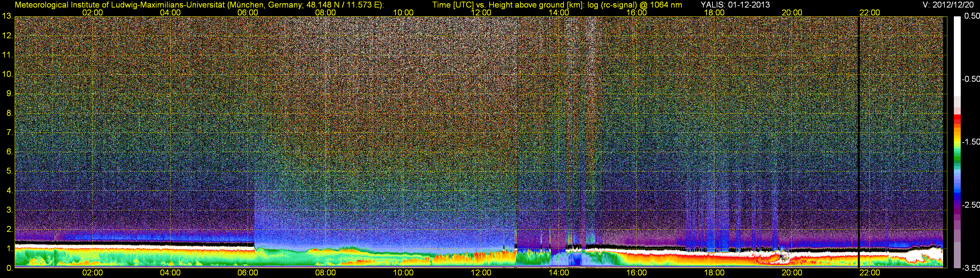Click the 13 km height axis label
The image size is (980, 278).
(7, 16)
